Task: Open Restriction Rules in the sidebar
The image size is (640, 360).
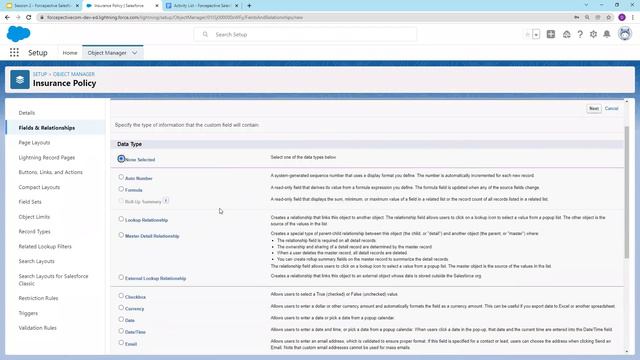Action: tap(38, 298)
